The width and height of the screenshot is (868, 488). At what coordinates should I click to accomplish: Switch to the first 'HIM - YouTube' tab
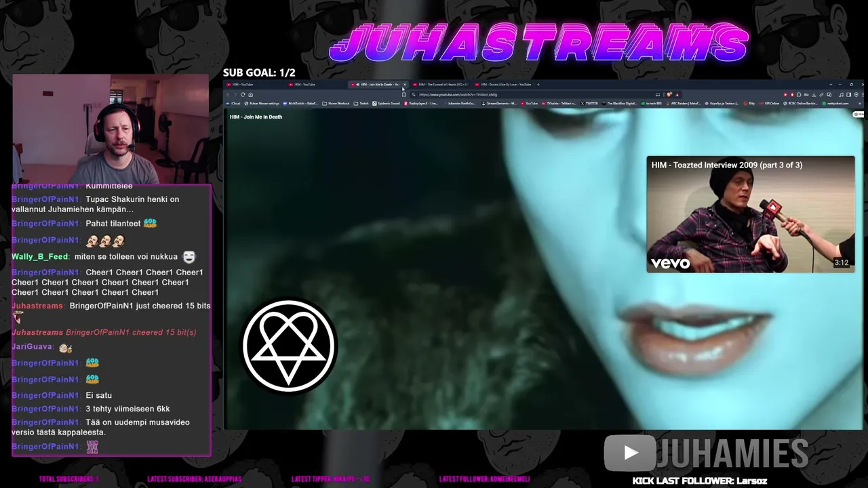point(255,85)
